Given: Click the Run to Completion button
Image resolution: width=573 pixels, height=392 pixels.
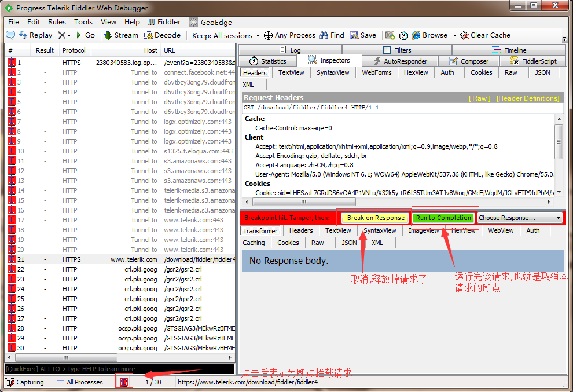Looking at the screenshot, I should (x=443, y=218).
